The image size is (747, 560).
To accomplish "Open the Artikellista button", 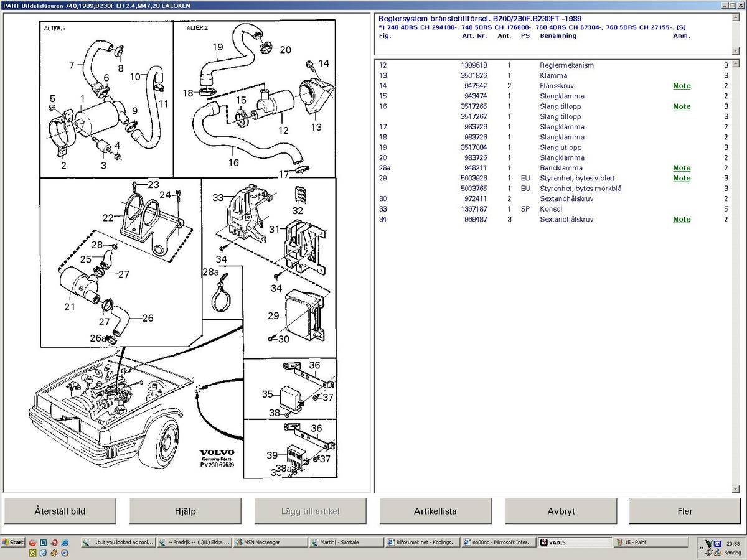I will coord(435,511).
